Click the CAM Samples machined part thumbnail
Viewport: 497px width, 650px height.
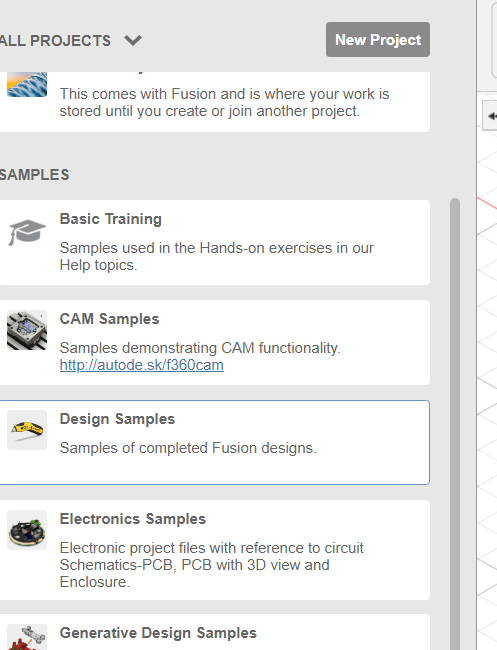coord(27,330)
